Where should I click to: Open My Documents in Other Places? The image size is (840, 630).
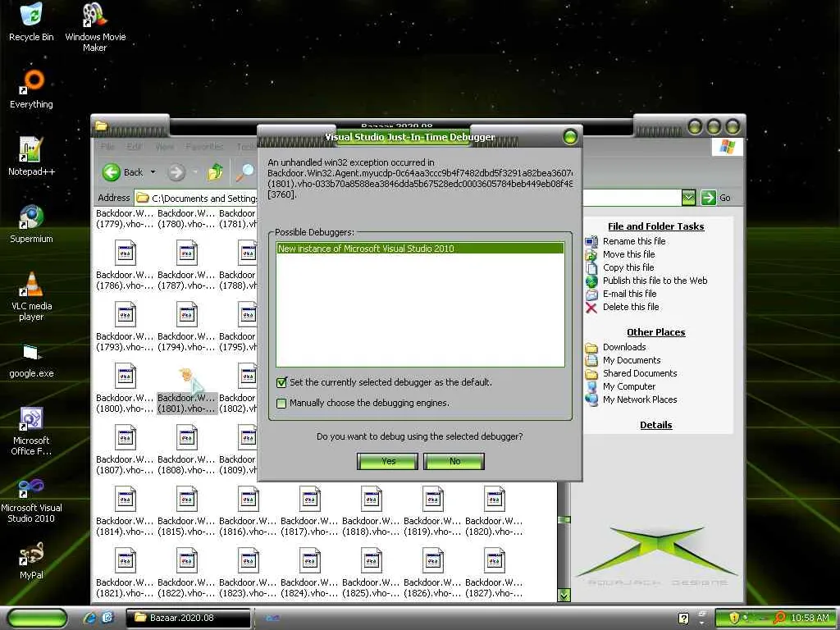[632, 360]
